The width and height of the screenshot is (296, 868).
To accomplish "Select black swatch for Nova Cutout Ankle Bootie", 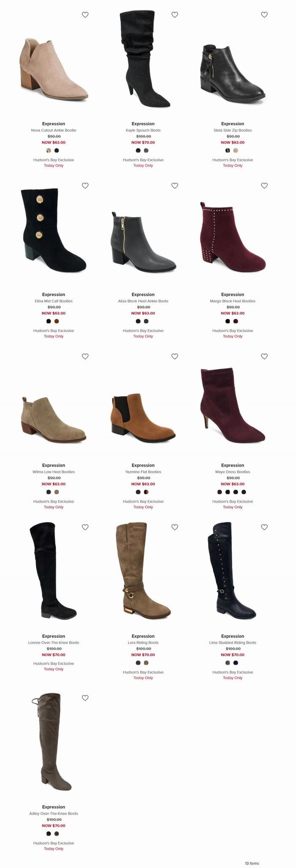I will tap(57, 150).
